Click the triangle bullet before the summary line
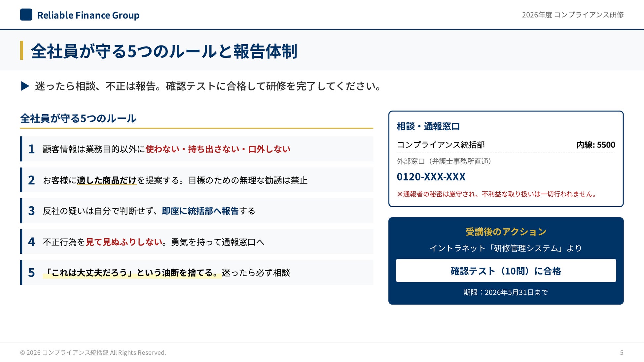 click(x=25, y=86)
